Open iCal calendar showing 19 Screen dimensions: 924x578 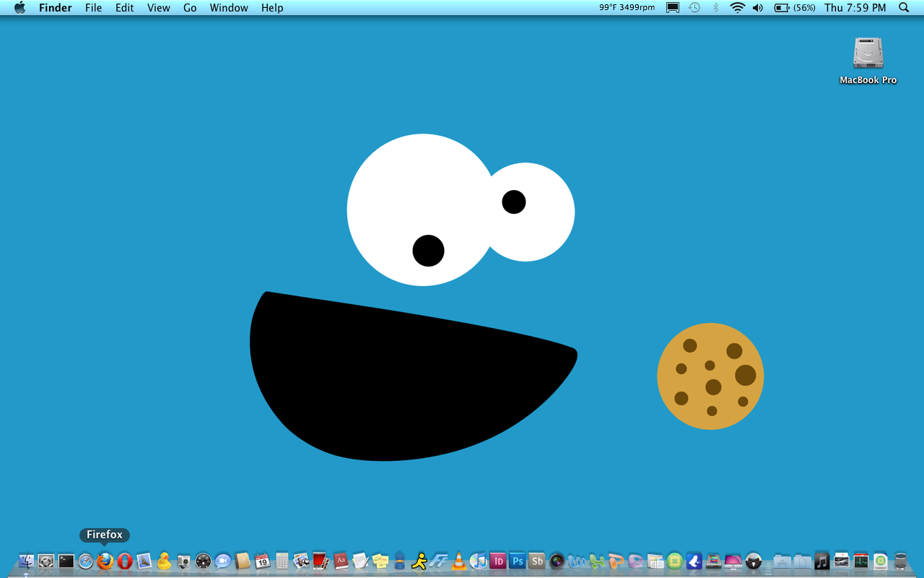point(262,561)
